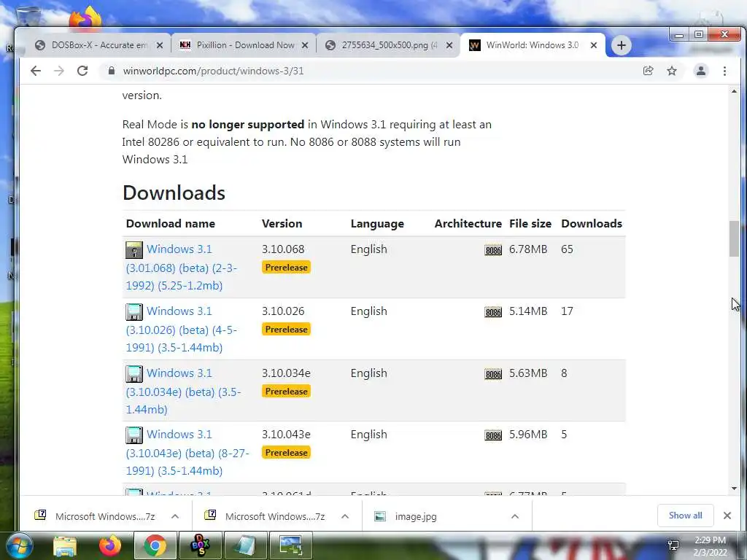
Task: Click floppy icon beside 3.10.034e download
Action: click(134, 374)
